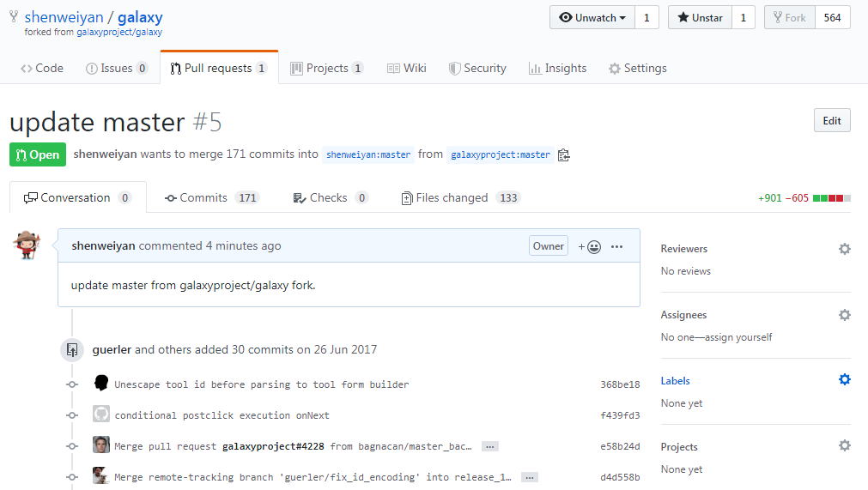This screenshot has height=490, width=868.
Task: Click the author avatar for Unescape tool id
Action: 100,383
